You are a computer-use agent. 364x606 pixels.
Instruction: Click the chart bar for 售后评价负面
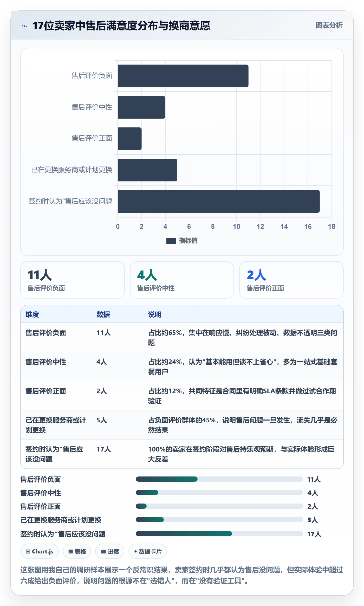pos(183,76)
